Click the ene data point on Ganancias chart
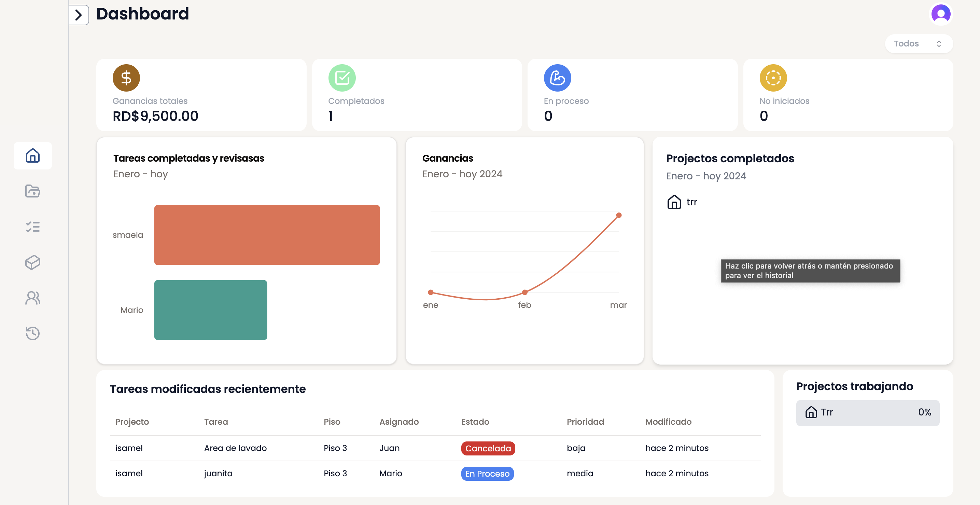Screen dimensions: 980x505 coord(431,292)
